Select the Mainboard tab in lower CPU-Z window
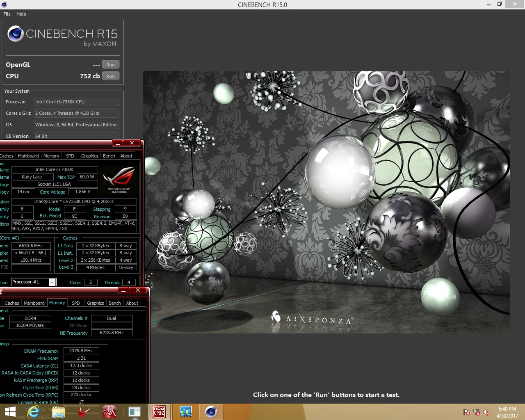The height and width of the screenshot is (420, 525). 34,303
